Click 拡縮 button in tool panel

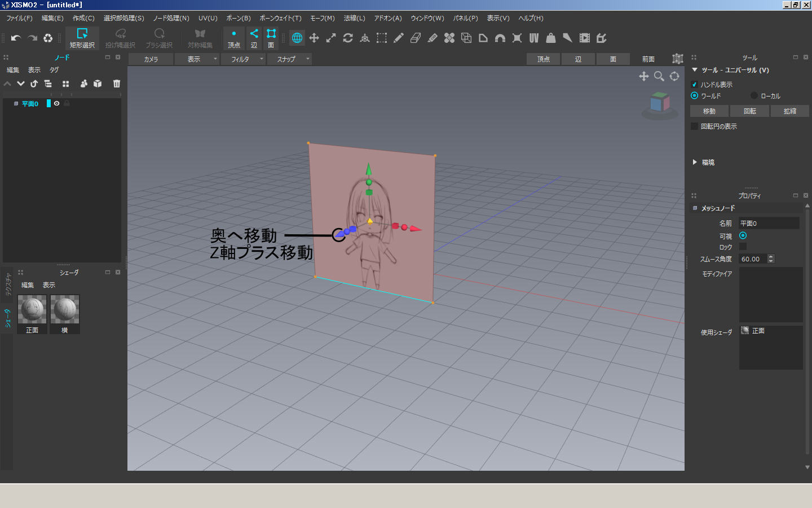790,111
